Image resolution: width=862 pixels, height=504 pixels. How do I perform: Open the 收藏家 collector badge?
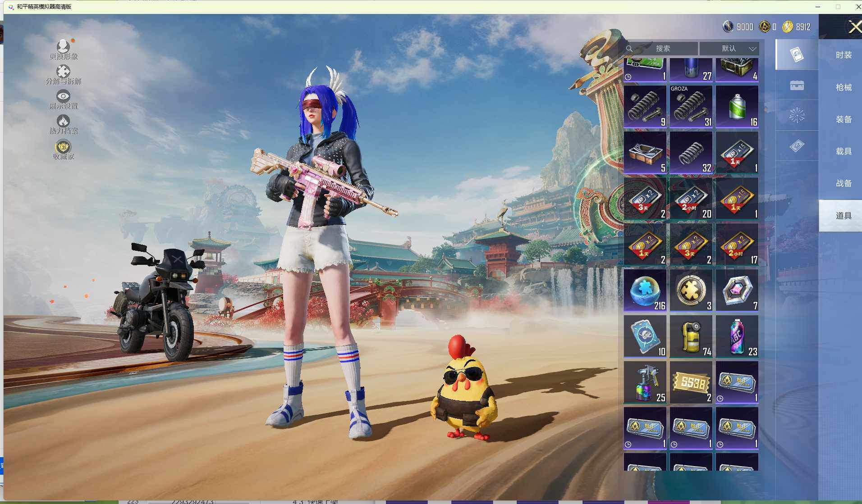[63, 150]
